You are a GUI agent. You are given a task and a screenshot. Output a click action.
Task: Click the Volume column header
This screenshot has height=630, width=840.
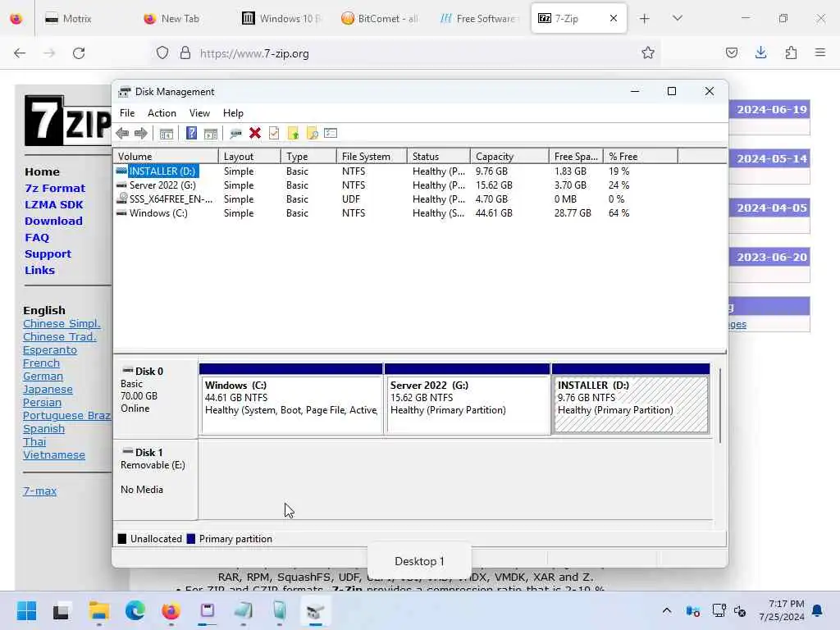[x=166, y=157]
